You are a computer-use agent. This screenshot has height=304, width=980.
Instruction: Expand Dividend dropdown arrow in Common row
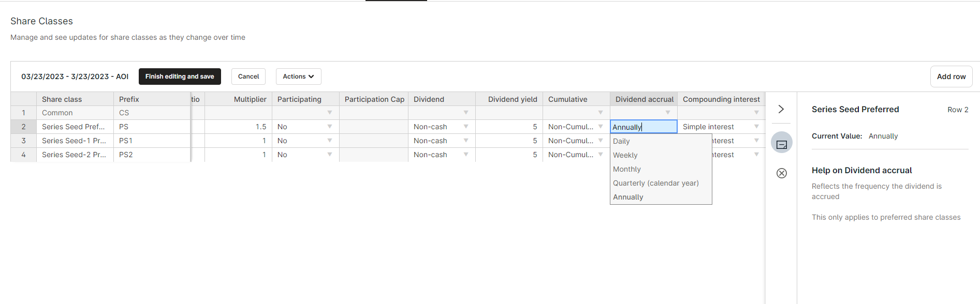[465, 113]
